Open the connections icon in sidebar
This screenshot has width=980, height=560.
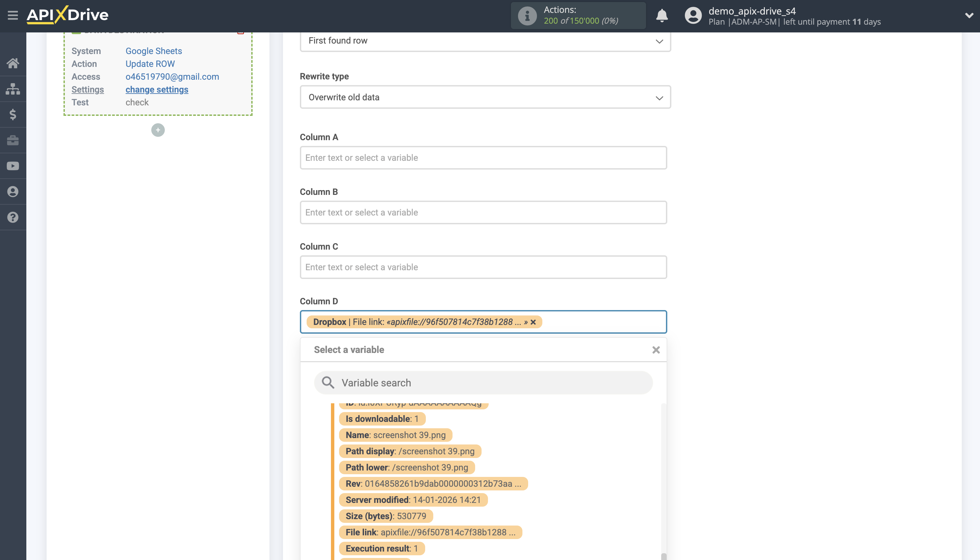click(13, 88)
